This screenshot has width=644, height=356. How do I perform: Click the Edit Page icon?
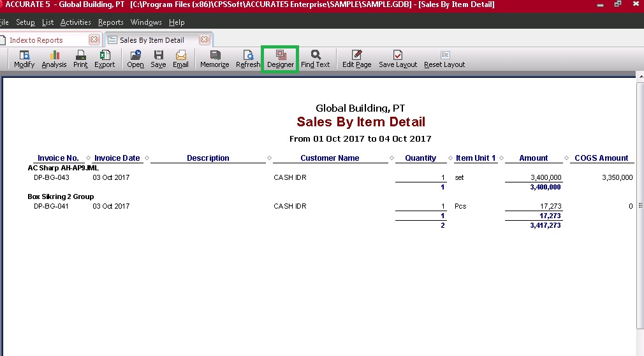pos(356,59)
